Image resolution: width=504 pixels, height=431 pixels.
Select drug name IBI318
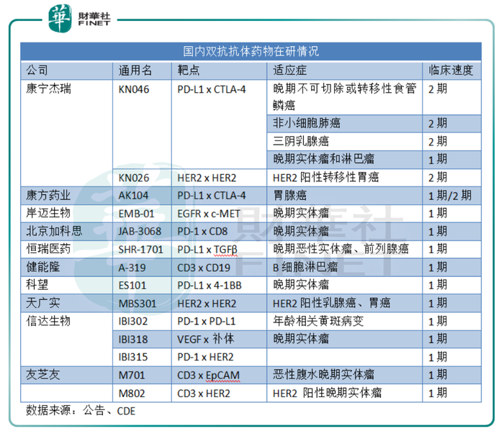tap(133, 340)
